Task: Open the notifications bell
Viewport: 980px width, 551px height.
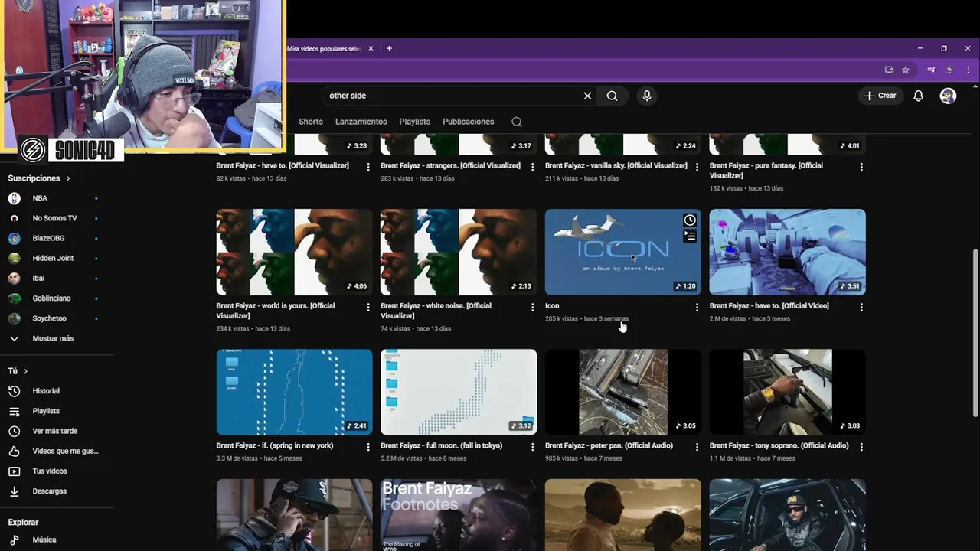Action: coord(918,96)
